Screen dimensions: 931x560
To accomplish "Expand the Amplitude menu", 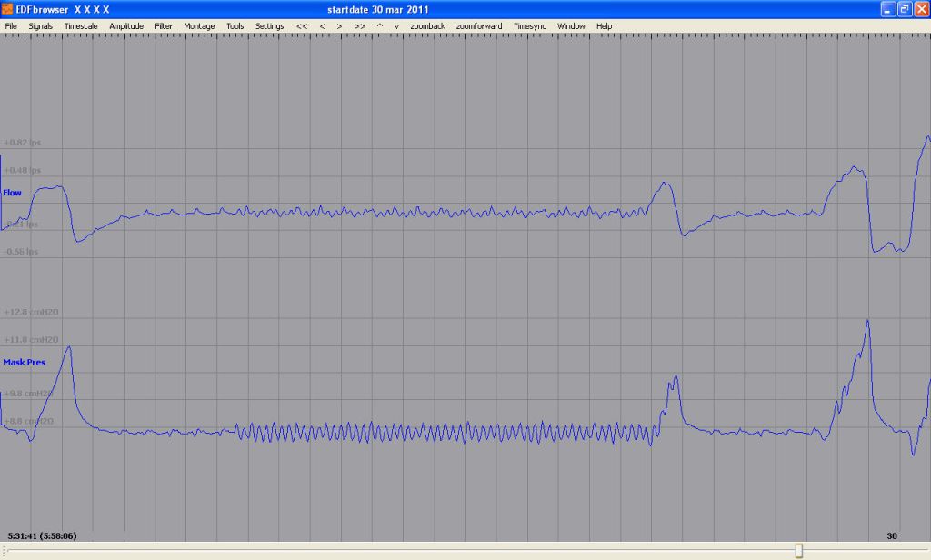I will [x=126, y=26].
